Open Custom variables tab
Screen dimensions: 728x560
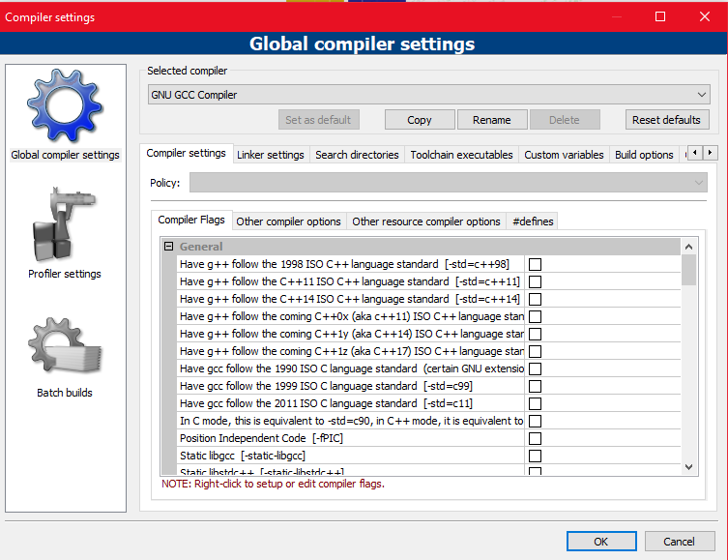tap(564, 155)
